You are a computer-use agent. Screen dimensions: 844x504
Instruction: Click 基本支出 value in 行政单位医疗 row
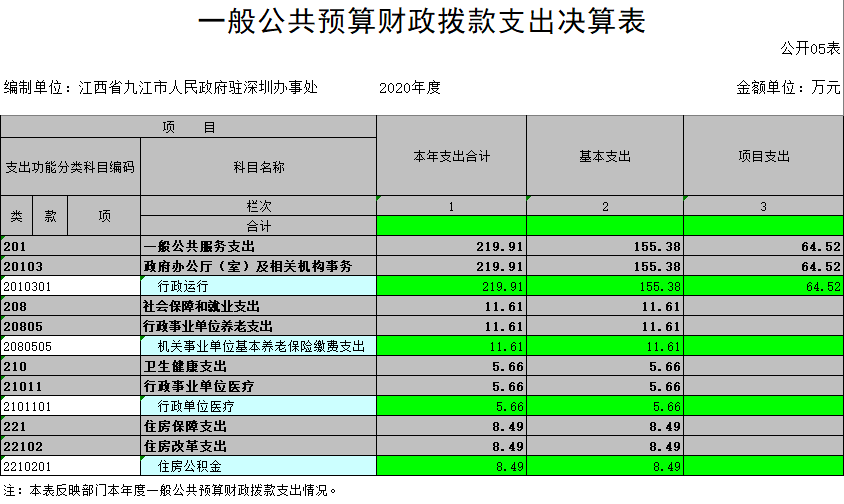click(604, 406)
